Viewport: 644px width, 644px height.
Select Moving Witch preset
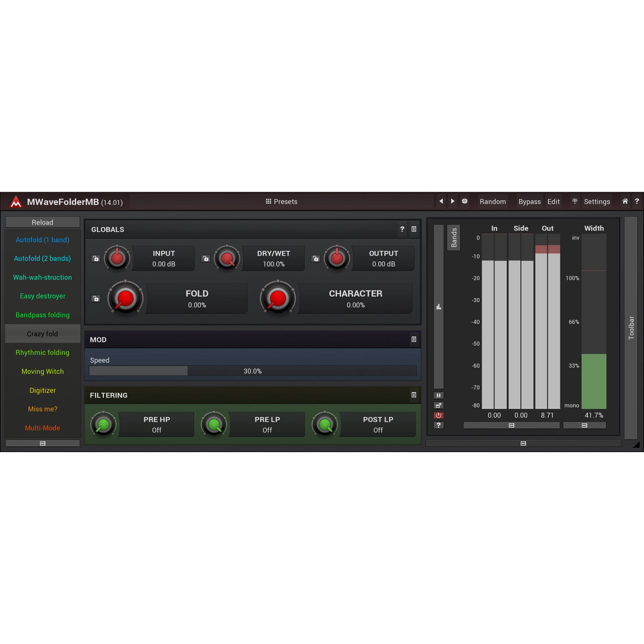click(x=42, y=371)
